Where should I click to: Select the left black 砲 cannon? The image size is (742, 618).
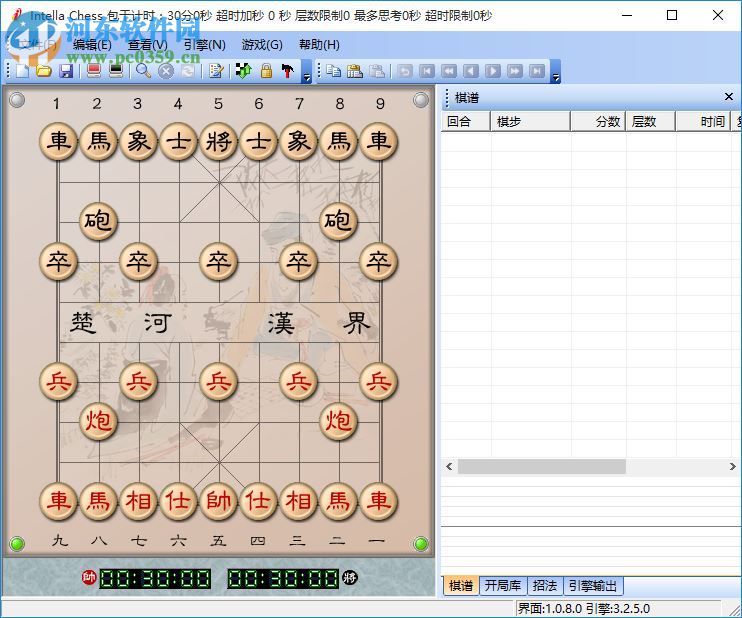pyautogui.click(x=98, y=221)
